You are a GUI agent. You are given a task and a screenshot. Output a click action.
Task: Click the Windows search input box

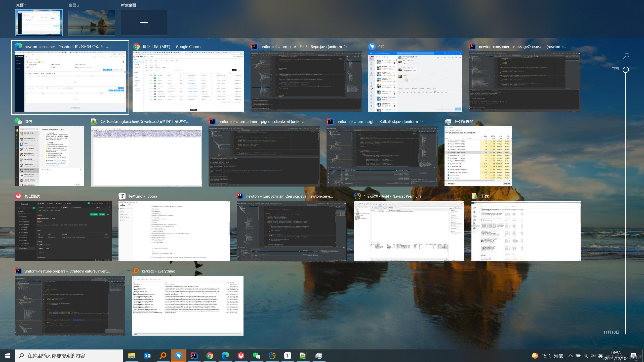(x=69, y=356)
